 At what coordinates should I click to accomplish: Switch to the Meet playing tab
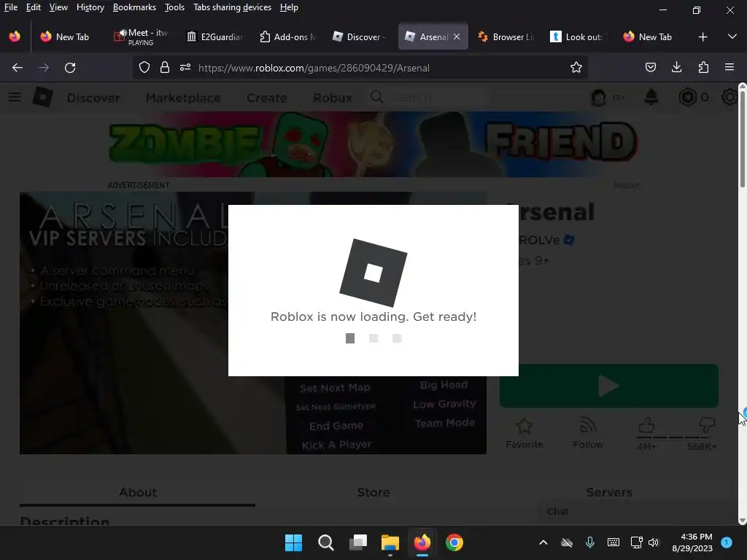[x=142, y=36]
